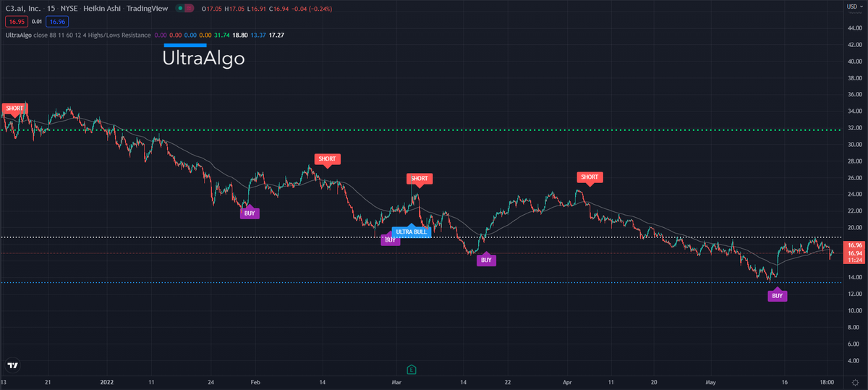The width and height of the screenshot is (868, 390).
Task: Click the May label on time axis
Action: pos(710,381)
